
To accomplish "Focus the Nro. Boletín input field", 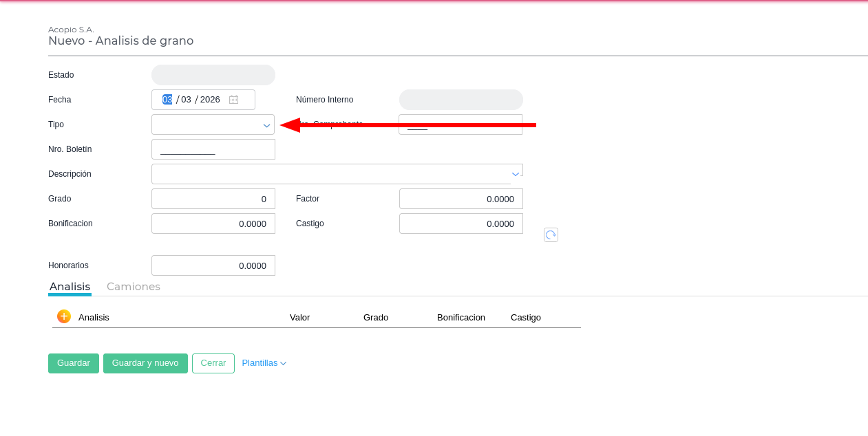I will 213,149.
